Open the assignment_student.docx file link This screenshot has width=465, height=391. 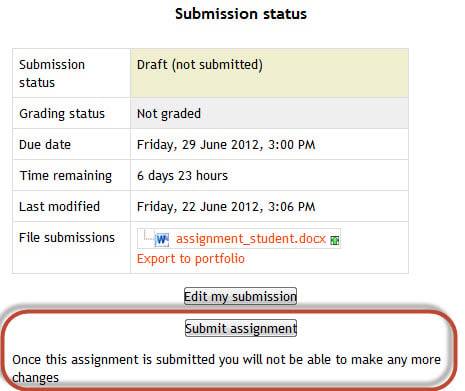(x=251, y=239)
